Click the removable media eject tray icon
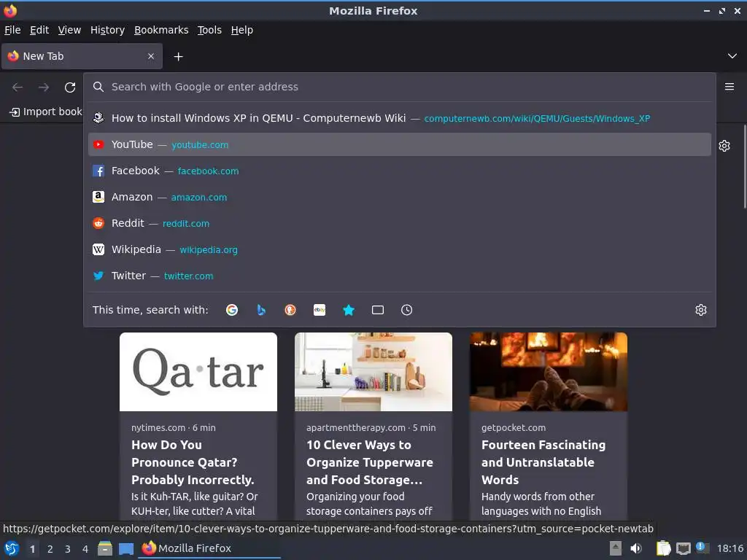The height and width of the screenshot is (560, 747). point(616,548)
